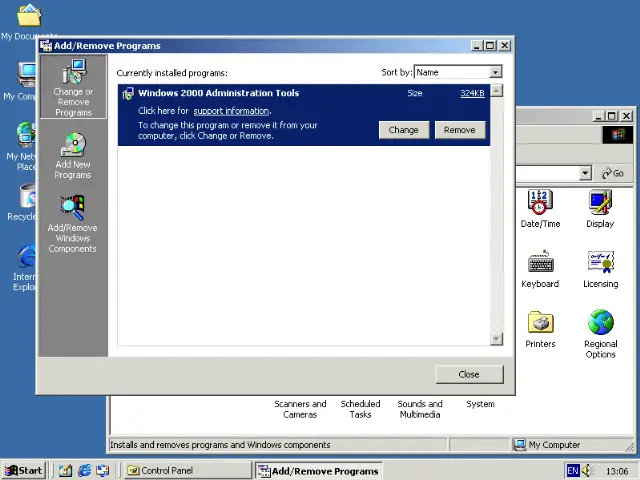Open the Start menu
The width and height of the screenshot is (640, 480).
(x=24, y=471)
